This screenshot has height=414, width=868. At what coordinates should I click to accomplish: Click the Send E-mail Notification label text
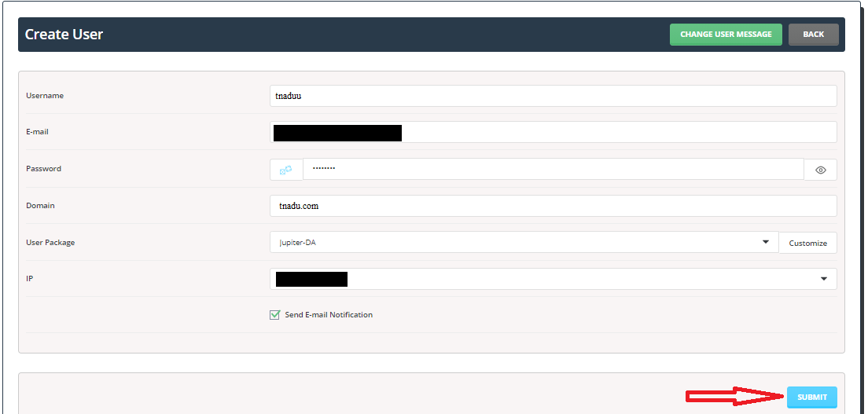click(x=329, y=315)
